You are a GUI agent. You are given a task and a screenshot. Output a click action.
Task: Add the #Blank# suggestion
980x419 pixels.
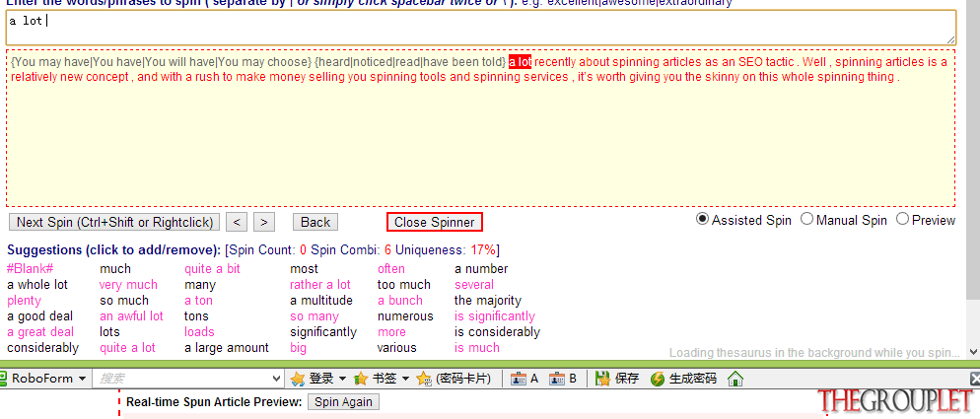click(30, 269)
